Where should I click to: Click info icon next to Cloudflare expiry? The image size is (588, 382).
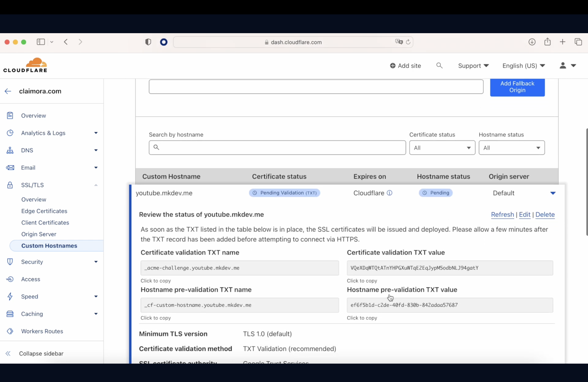[390, 193]
